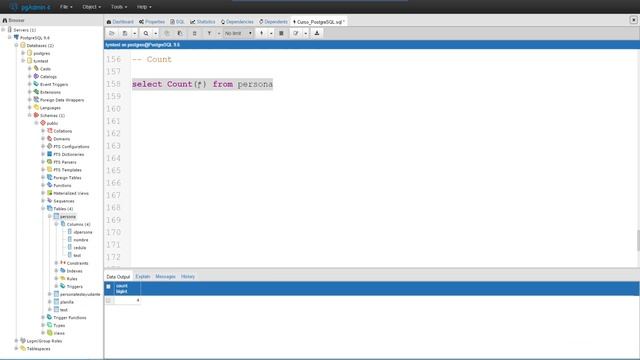The image size is (640, 360).
Task: Open the Save dropdown arrow
Action: tap(134, 33)
